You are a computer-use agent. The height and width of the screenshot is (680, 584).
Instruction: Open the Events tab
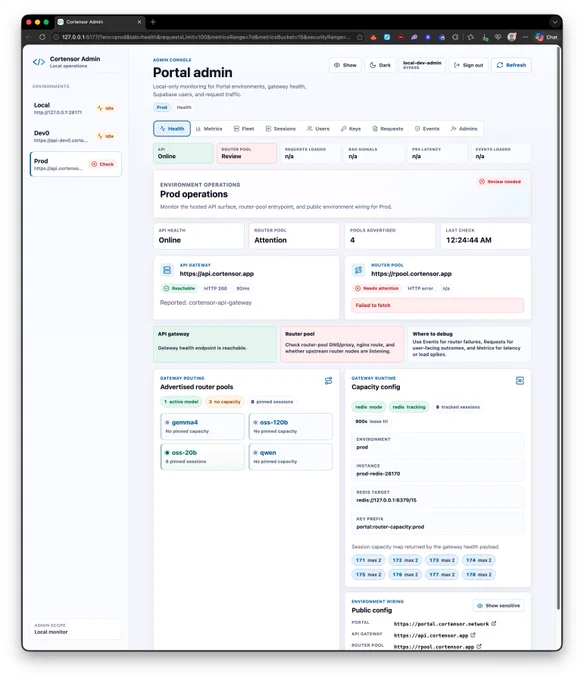point(427,129)
